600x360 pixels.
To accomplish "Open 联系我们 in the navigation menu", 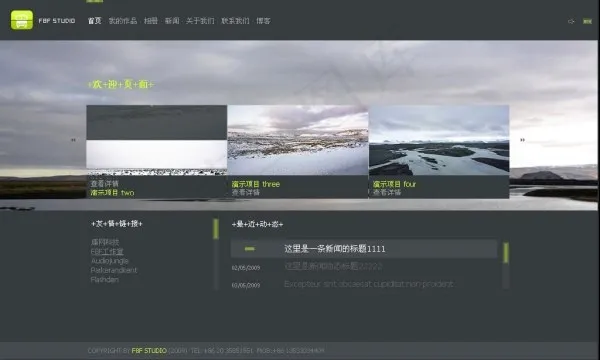I will (x=235, y=21).
